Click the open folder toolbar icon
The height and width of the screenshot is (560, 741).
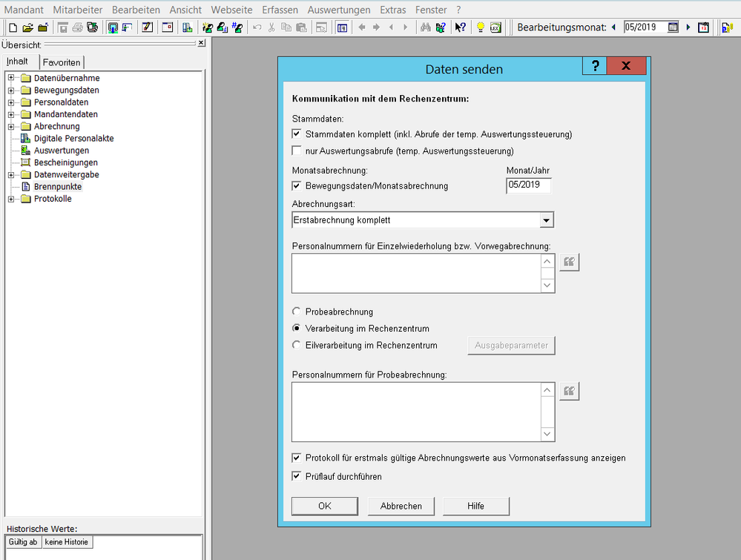[x=27, y=27]
